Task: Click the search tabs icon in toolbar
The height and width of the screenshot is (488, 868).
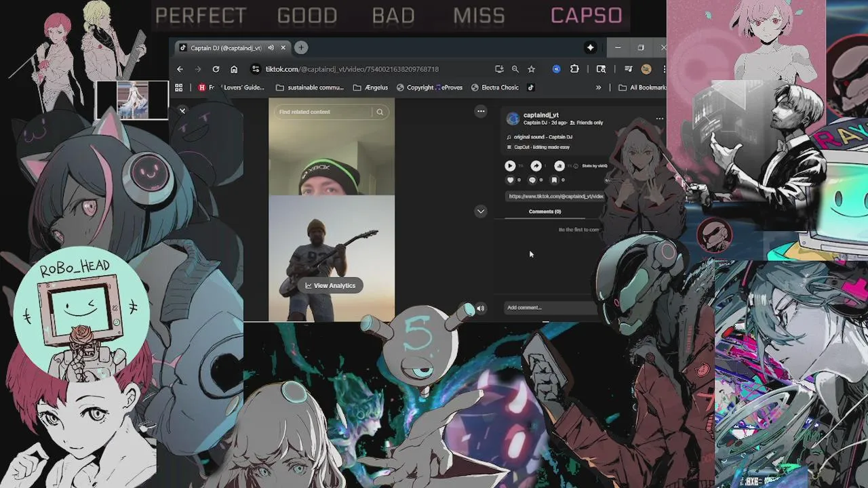Action: coord(601,69)
